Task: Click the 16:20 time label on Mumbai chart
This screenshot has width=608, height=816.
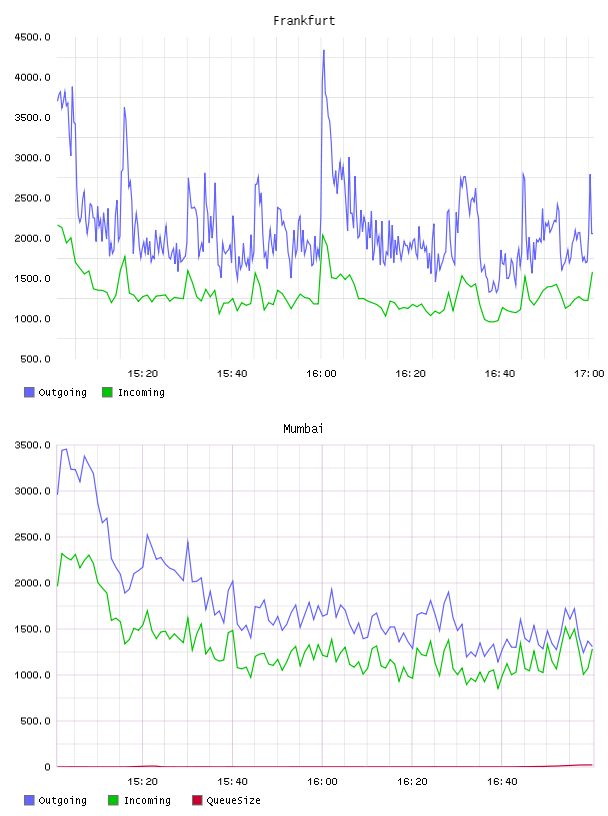Action: (x=412, y=782)
